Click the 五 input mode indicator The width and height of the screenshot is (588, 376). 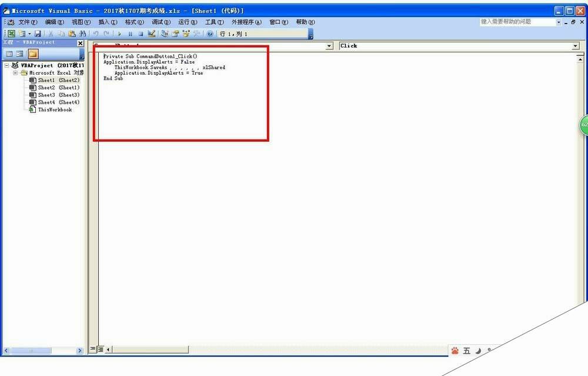pos(466,351)
